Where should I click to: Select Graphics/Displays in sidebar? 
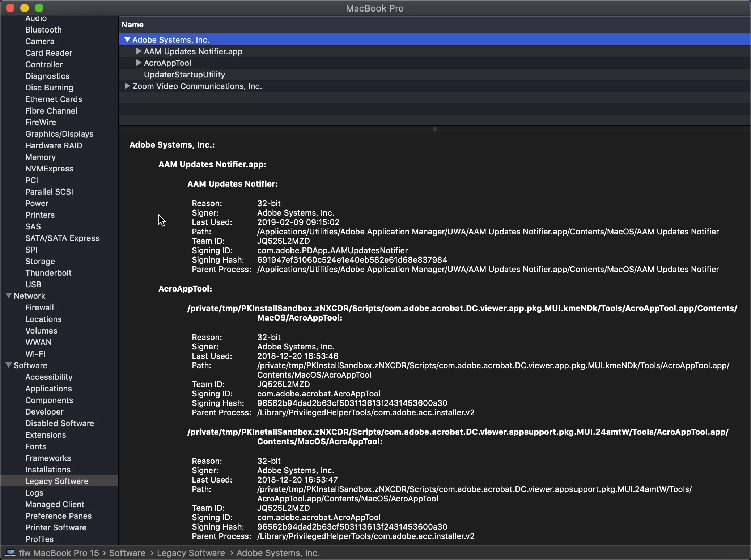point(59,134)
